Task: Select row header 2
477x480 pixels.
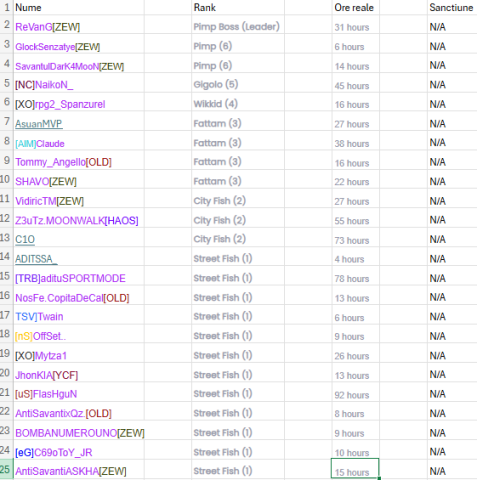Action: point(6,24)
